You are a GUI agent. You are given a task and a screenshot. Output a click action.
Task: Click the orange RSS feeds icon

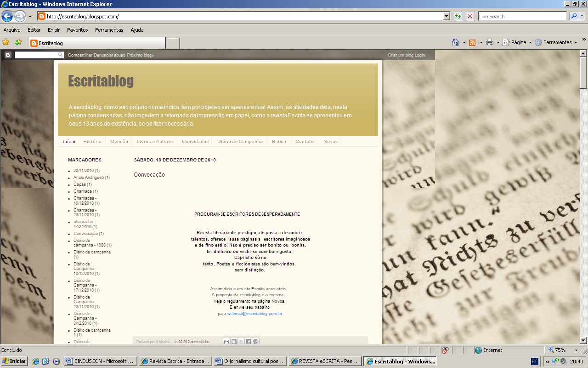coord(472,42)
